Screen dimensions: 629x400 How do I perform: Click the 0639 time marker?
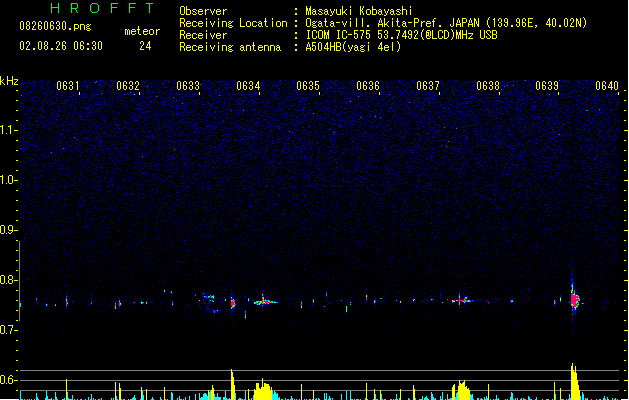547,86
